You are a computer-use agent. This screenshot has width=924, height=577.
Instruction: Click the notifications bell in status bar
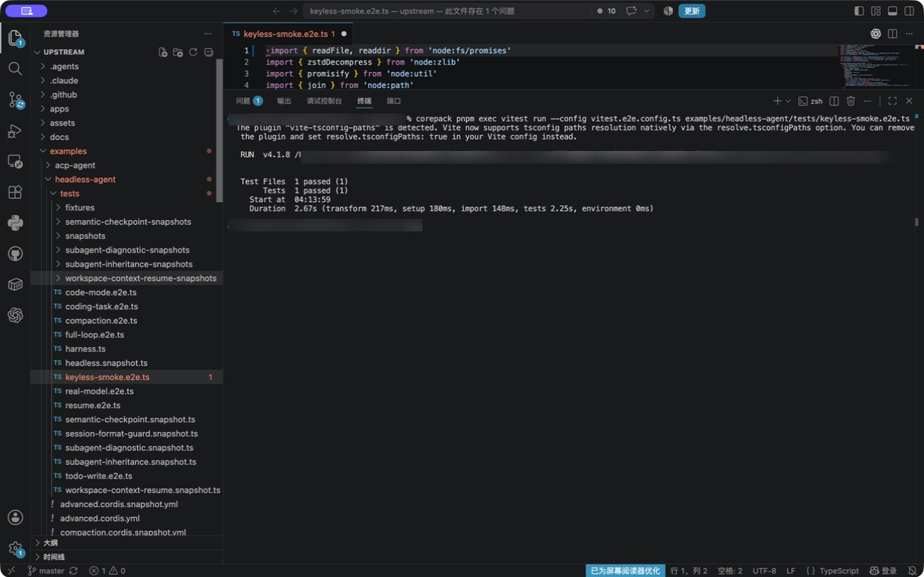[912, 571]
